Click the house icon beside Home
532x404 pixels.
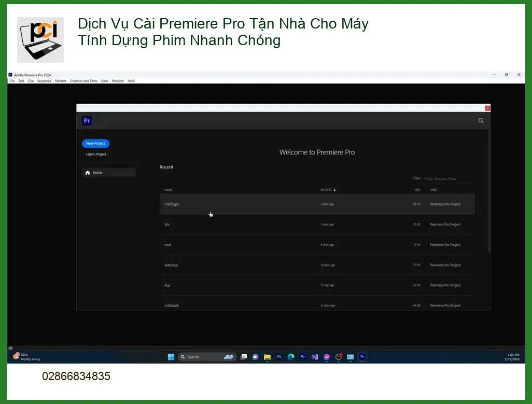(88, 173)
